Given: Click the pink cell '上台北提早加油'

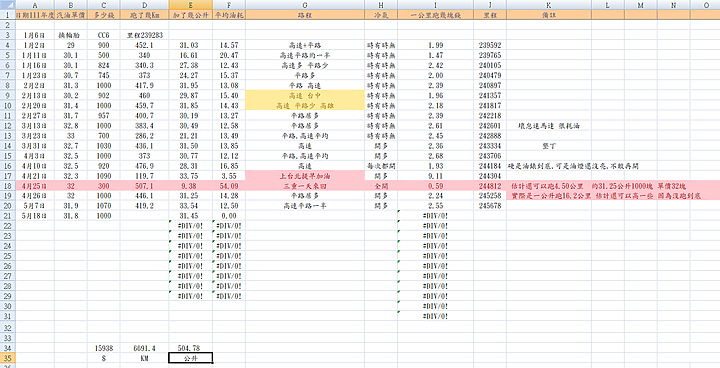Looking at the screenshot, I should tap(305, 176).
